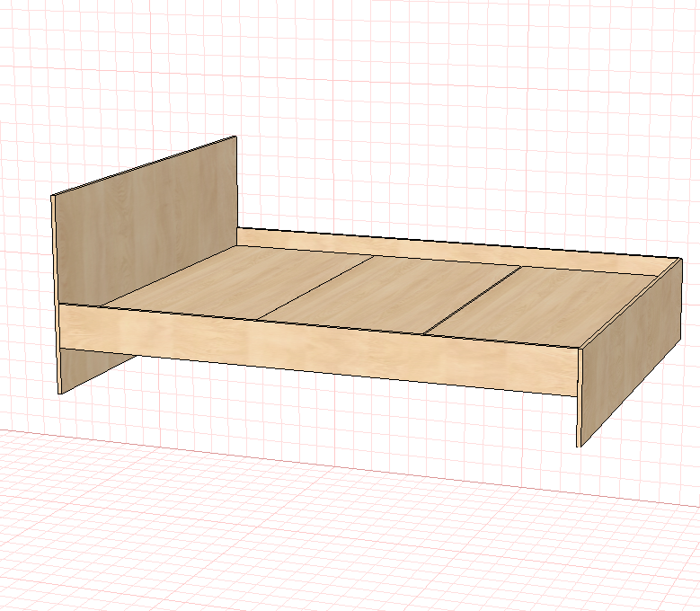Click the footboard's top edge
Image resolution: width=700 pixels, height=611 pixels.
coord(630,303)
